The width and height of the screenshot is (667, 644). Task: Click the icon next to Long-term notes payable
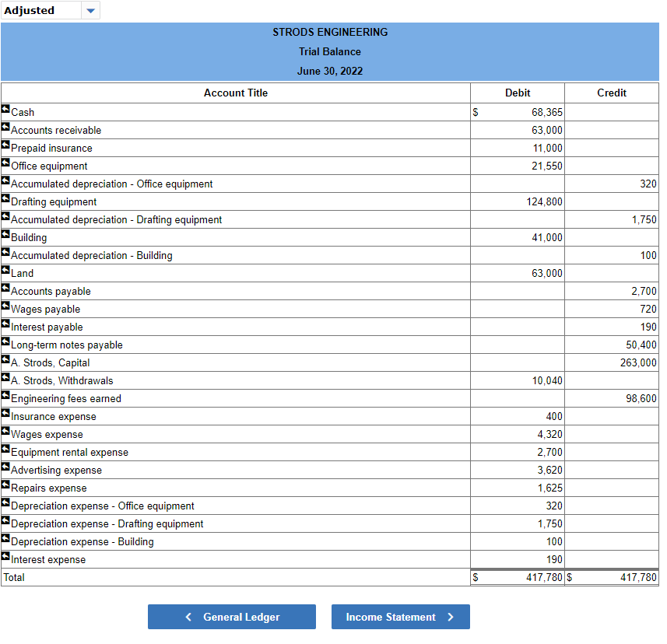[x=5, y=342]
